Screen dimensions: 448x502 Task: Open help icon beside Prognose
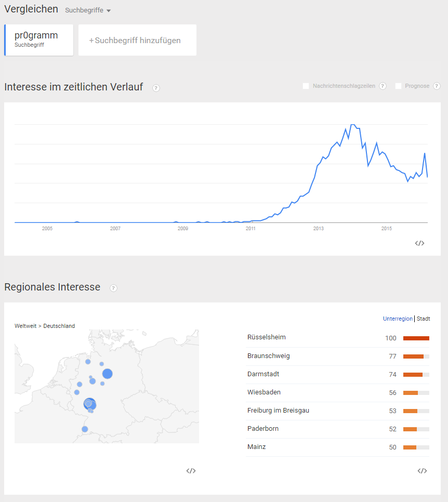click(x=437, y=86)
